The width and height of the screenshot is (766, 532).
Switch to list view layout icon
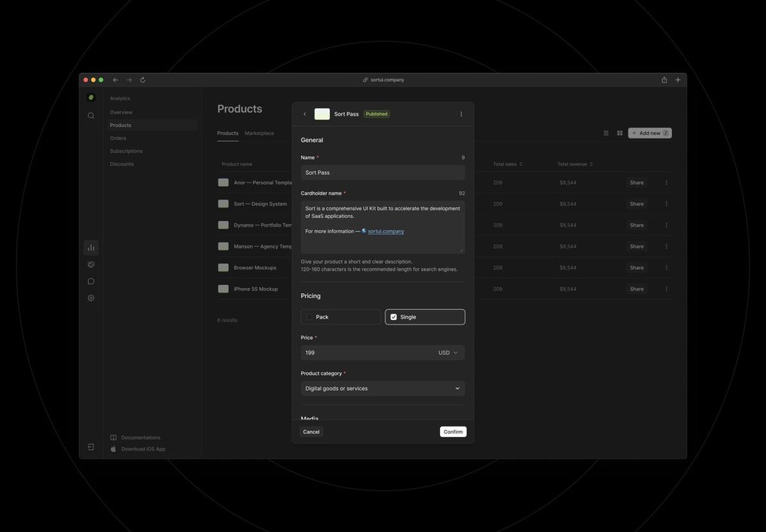click(x=606, y=133)
